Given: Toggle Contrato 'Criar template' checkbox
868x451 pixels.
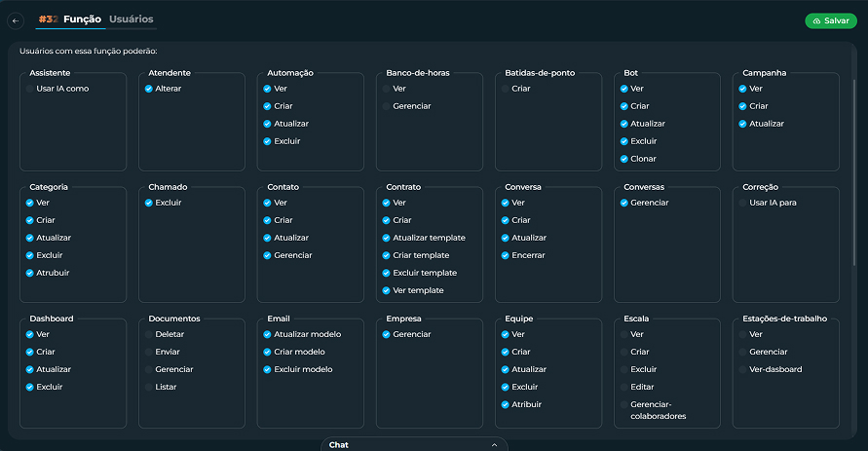Looking at the screenshot, I should click(x=387, y=255).
